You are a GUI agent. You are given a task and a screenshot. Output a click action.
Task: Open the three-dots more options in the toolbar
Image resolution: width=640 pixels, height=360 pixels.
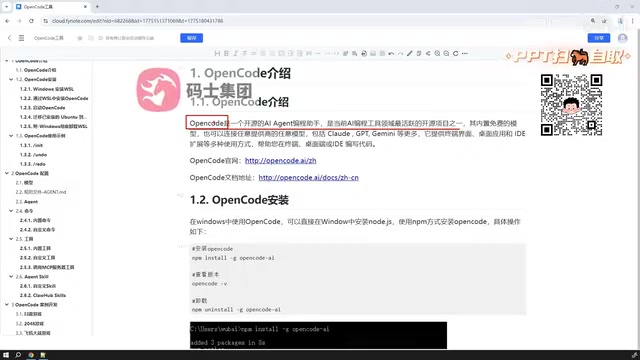click(x=464, y=53)
